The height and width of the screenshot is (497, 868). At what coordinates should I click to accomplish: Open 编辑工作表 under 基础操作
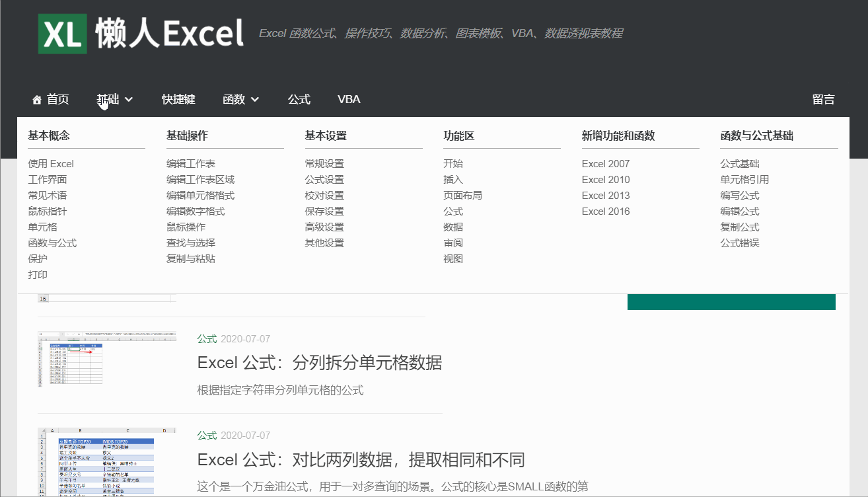coord(191,164)
